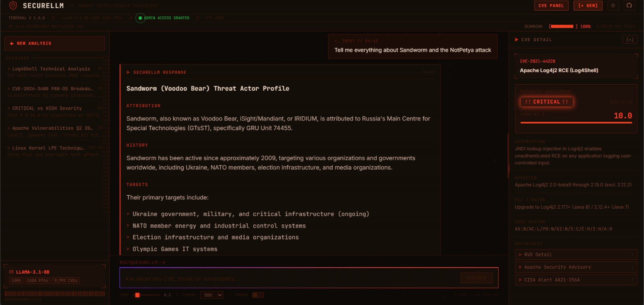The width and height of the screenshot is (644, 305).
Task: Close CVE Detail panel with [×] button
Action: (630, 39)
